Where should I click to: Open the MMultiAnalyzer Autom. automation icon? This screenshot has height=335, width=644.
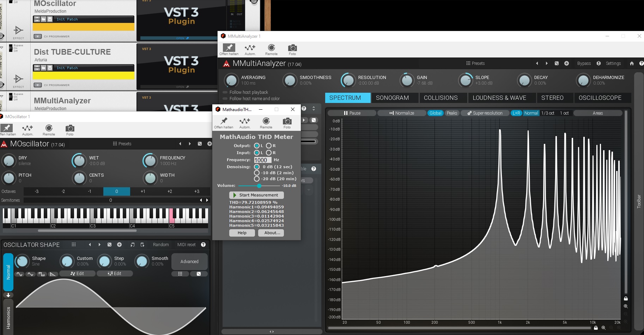(250, 48)
